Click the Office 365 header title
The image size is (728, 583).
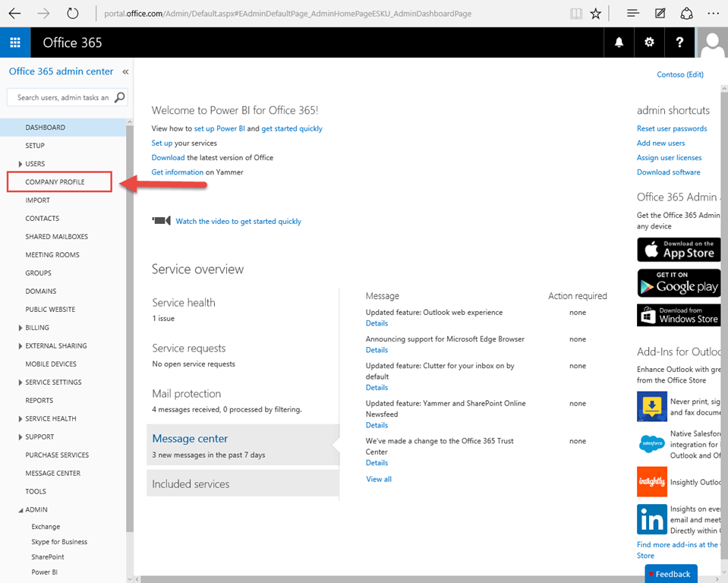(x=72, y=43)
